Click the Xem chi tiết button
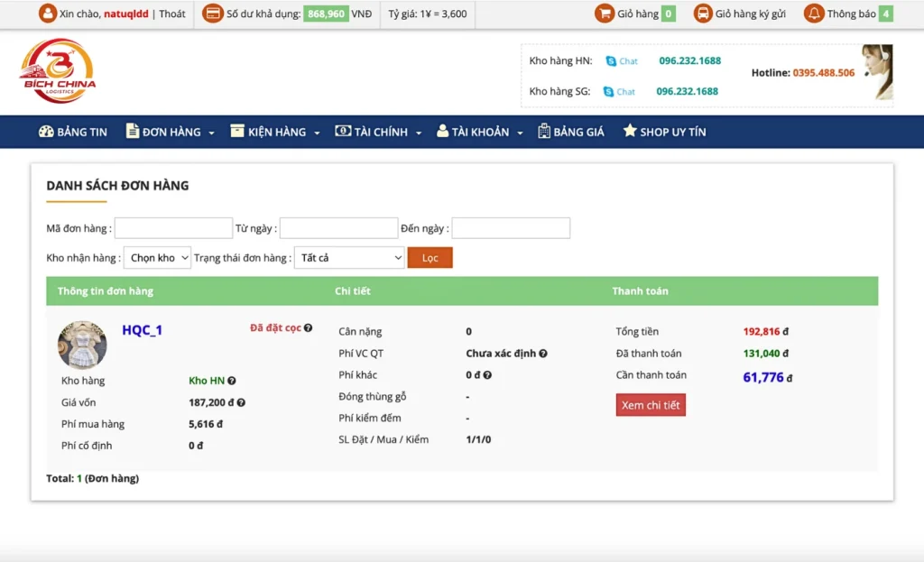This screenshot has width=924, height=562. click(651, 405)
